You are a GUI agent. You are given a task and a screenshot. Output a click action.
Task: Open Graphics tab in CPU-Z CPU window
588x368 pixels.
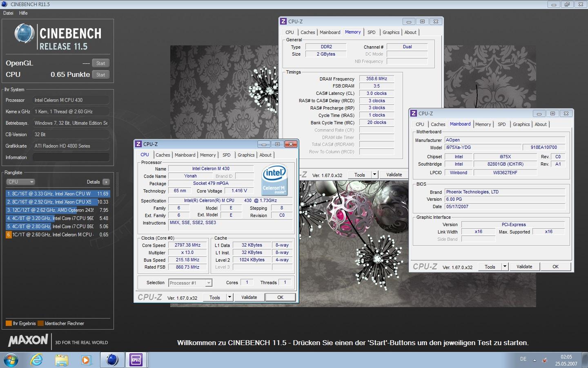pyautogui.click(x=246, y=155)
